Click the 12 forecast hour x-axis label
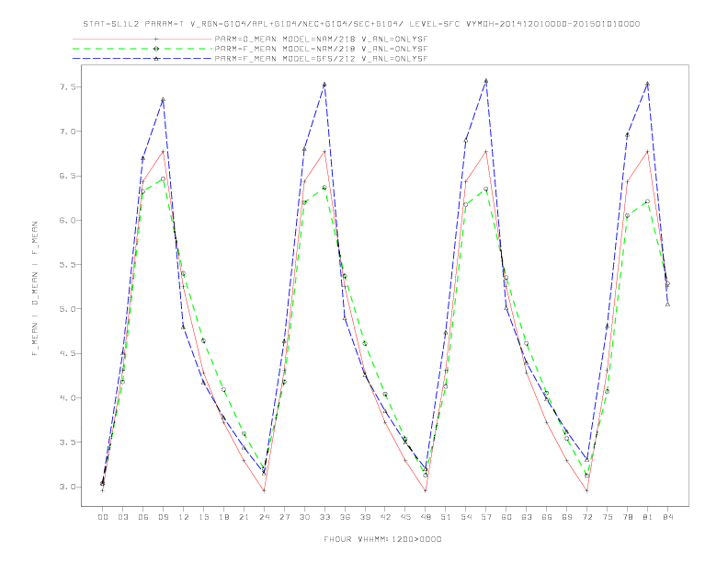The image size is (728, 563). (184, 517)
